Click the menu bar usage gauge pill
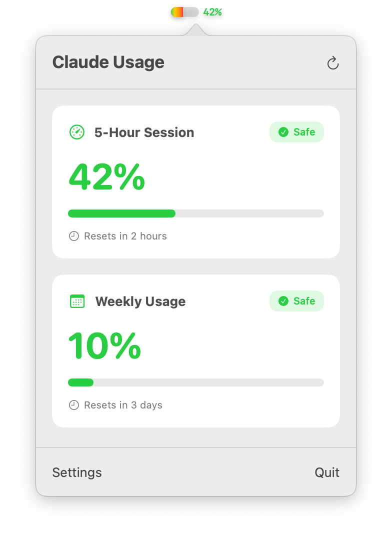Image resolution: width=392 pixels, height=536 pixels. (x=185, y=12)
